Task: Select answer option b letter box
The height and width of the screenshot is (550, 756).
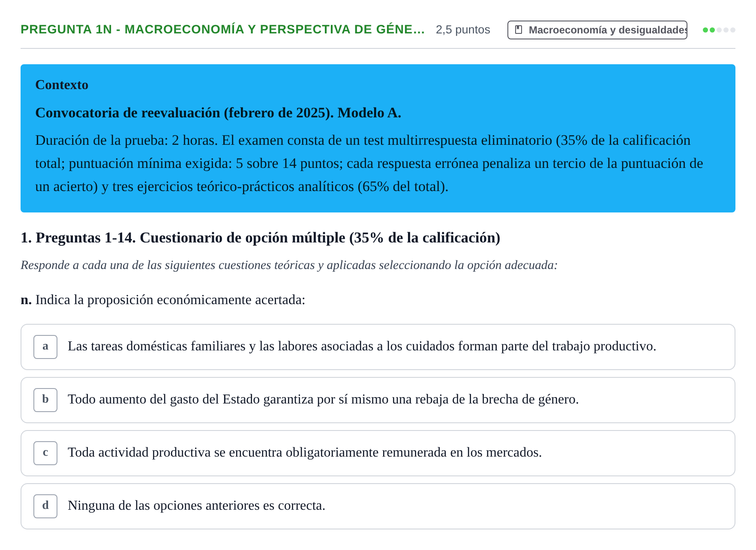Action: pos(45,400)
